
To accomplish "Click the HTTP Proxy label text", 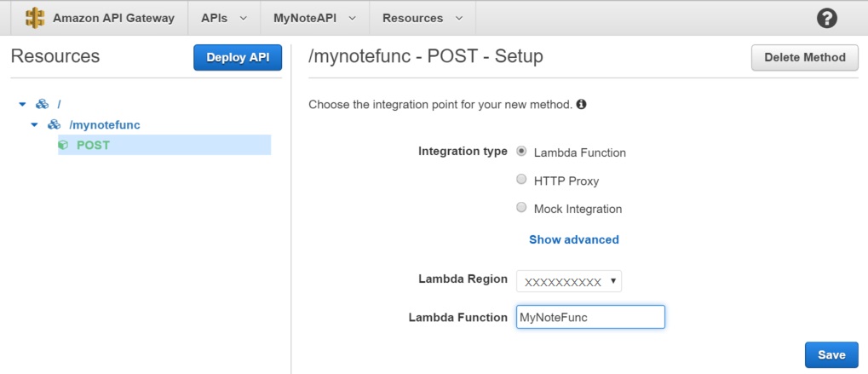I will click(x=566, y=181).
